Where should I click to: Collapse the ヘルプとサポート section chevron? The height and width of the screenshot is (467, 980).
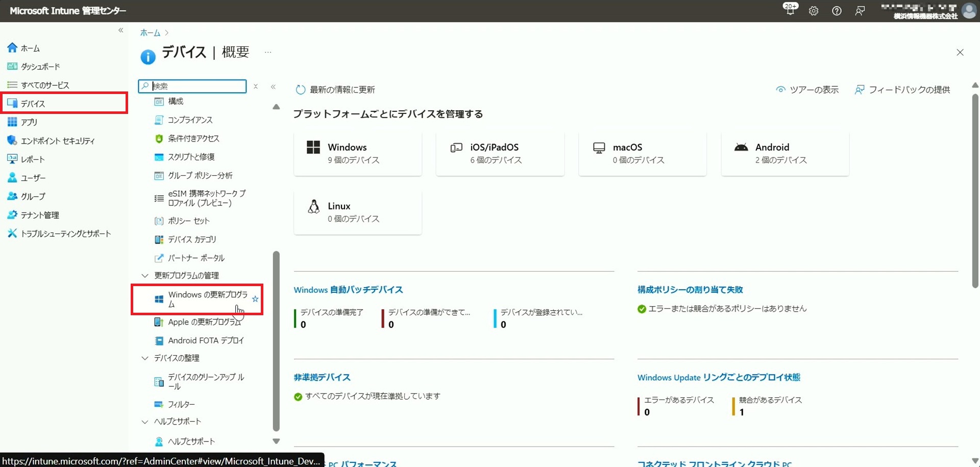(x=145, y=422)
